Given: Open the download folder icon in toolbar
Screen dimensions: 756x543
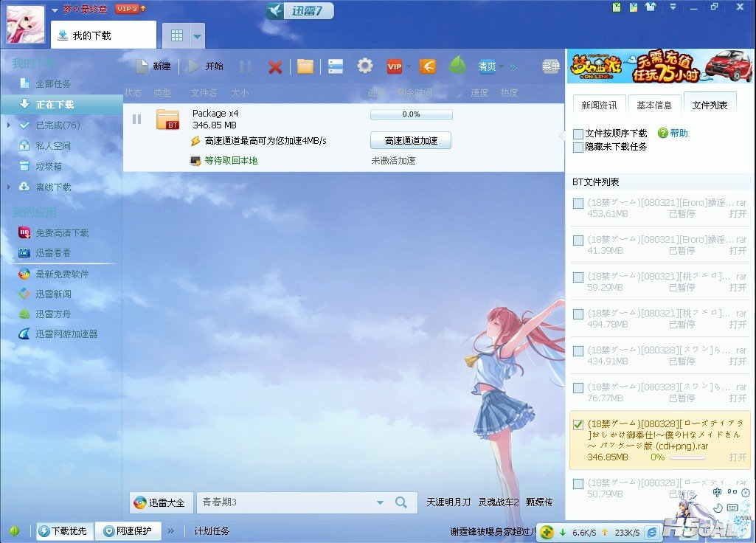Looking at the screenshot, I should point(305,66).
